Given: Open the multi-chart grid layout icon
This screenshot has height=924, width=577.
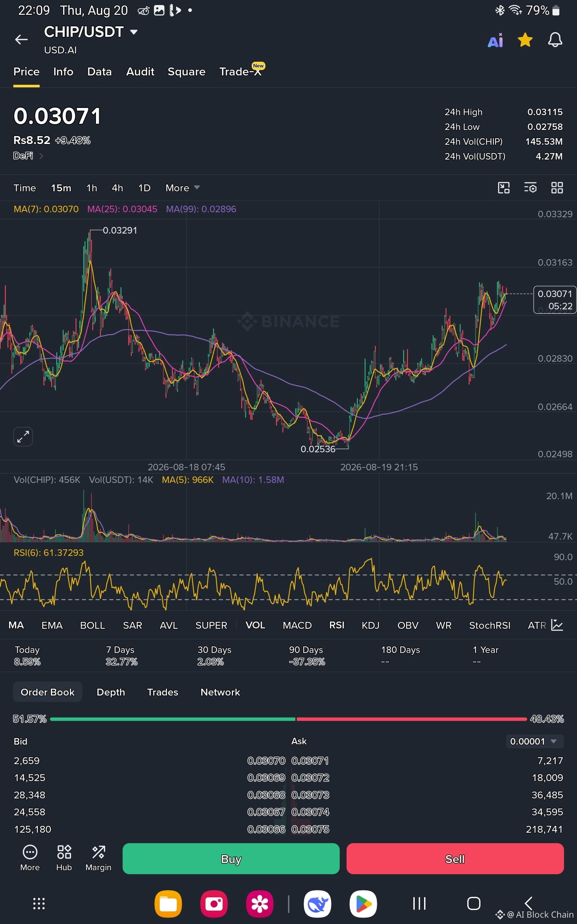Looking at the screenshot, I should click(x=557, y=188).
